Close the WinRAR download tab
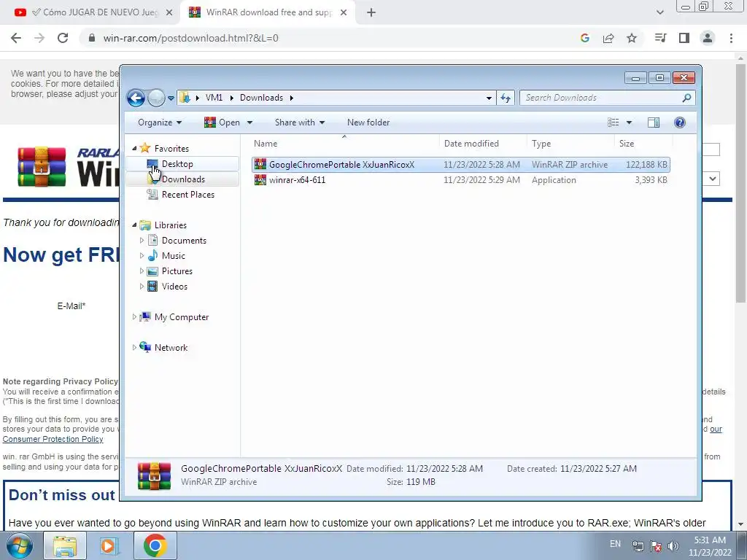The image size is (747, 560). (344, 13)
